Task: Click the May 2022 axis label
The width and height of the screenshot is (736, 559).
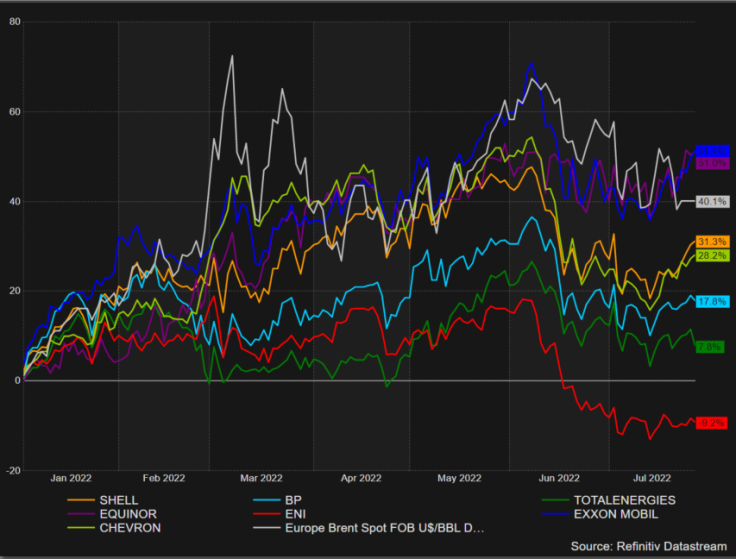Action: click(460, 478)
